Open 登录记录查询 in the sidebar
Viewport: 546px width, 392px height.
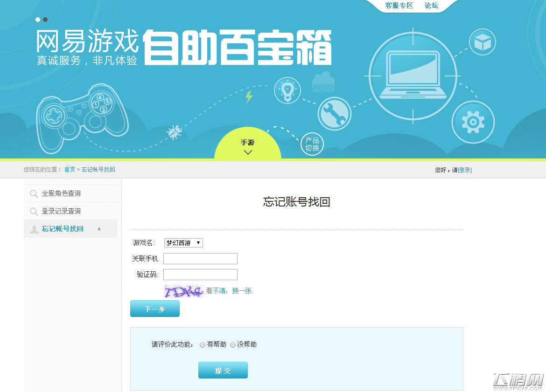[71, 211]
